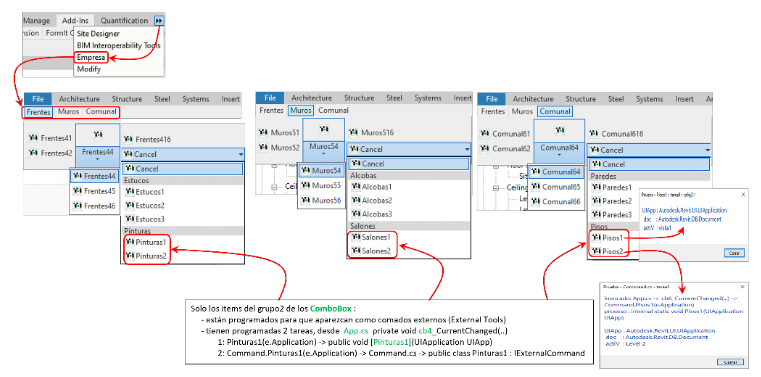The width and height of the screenshot is (761, 377).
Task: Switch to the Muros tab in middle window
Action: tap(301, 110)
